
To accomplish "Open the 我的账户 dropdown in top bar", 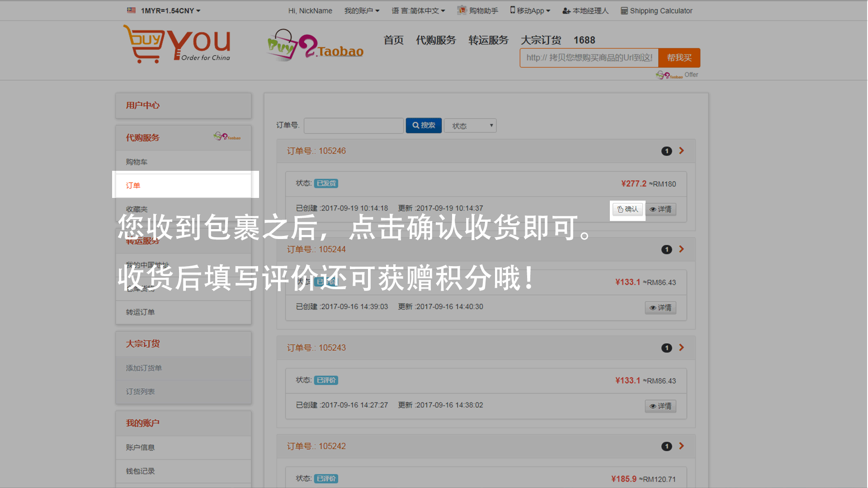I will [x=362, y=11].
